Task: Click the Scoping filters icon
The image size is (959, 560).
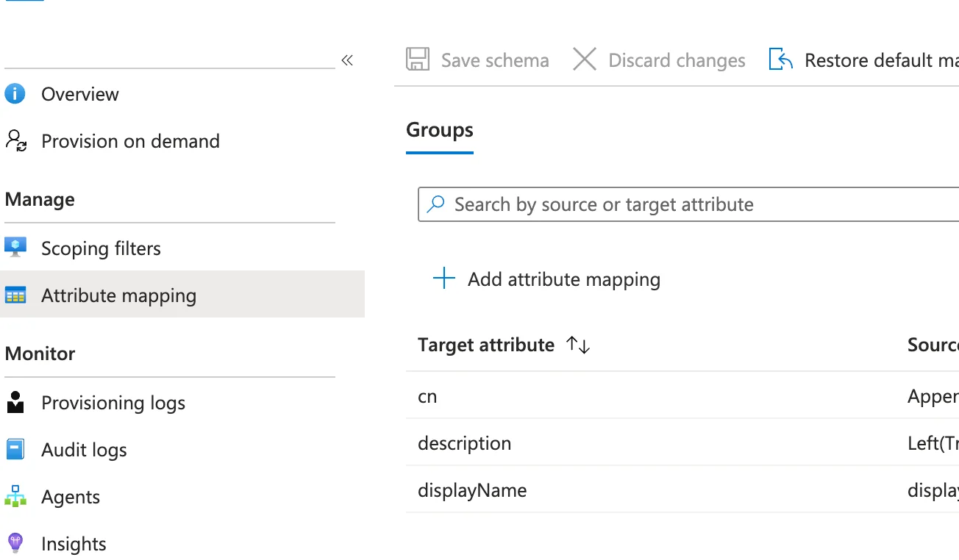Action: (15, 248)
